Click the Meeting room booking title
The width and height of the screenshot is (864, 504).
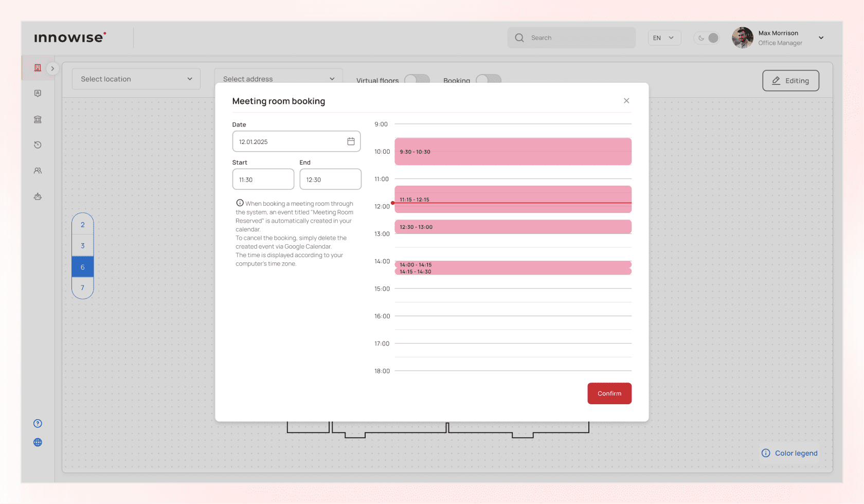click(x=279, y=101)
